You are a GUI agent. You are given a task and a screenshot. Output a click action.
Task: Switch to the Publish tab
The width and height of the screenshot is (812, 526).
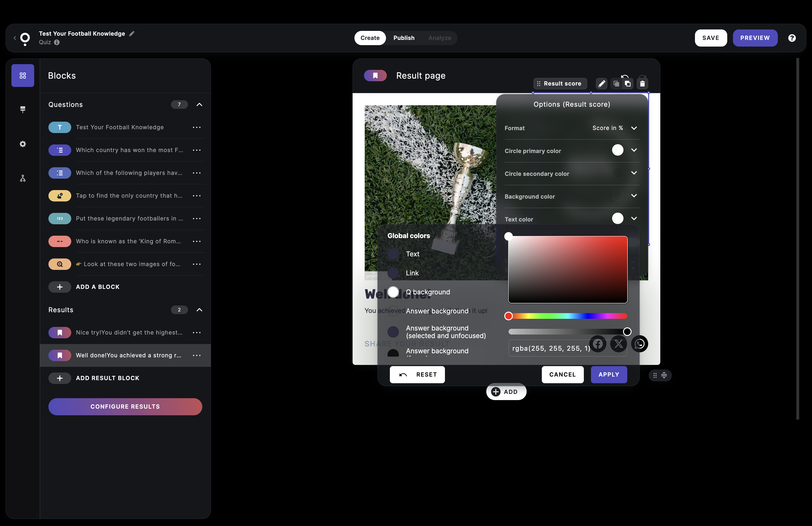pyautogui.click(x=404, y=38)
